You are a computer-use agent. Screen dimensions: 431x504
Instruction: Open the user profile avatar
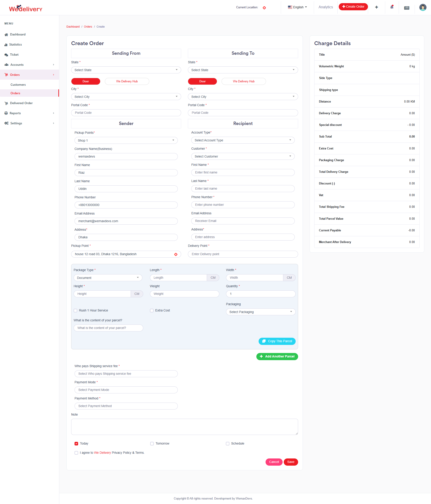click(x=422, y=7)
